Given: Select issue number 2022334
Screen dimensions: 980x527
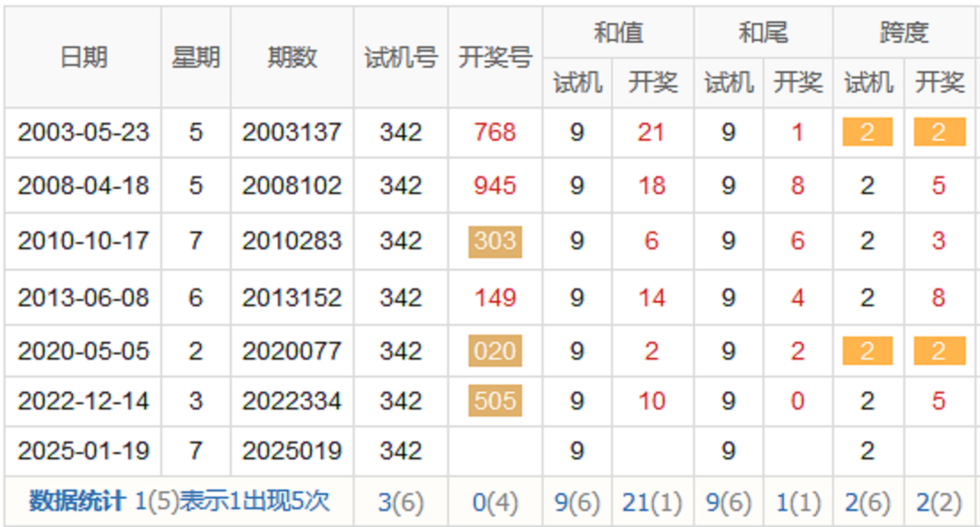Looking at the screenshot, I should pyautogui.click(x=291, y=400).
